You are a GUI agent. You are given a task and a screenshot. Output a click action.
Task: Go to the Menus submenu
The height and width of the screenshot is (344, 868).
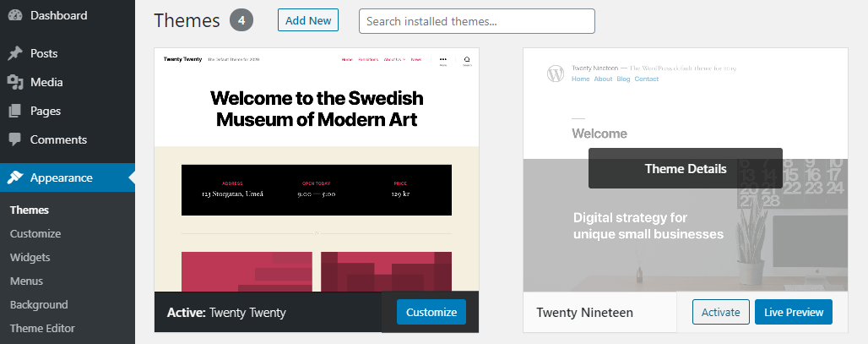(x=26, y=281)
